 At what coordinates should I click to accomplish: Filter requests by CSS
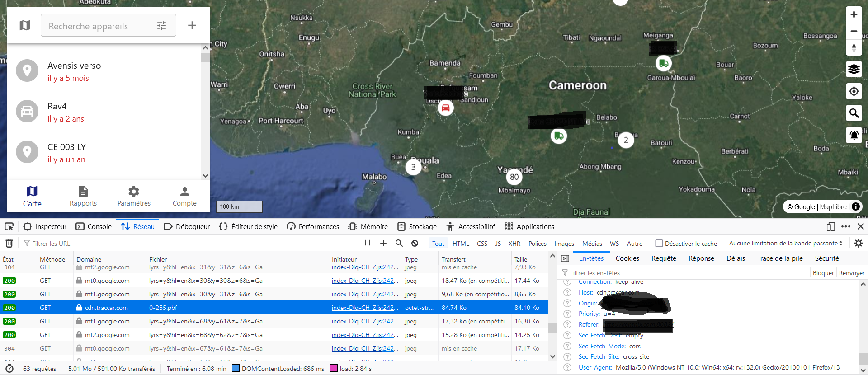482,244
